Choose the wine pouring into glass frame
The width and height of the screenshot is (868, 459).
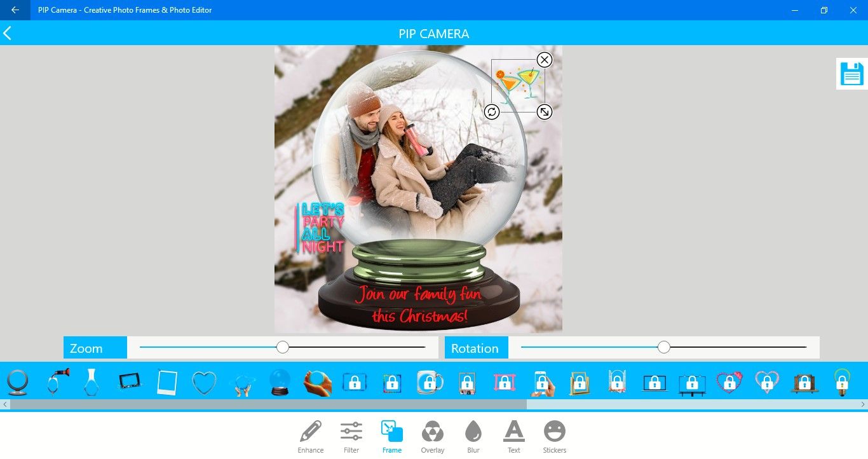click(x=57, y=382)
